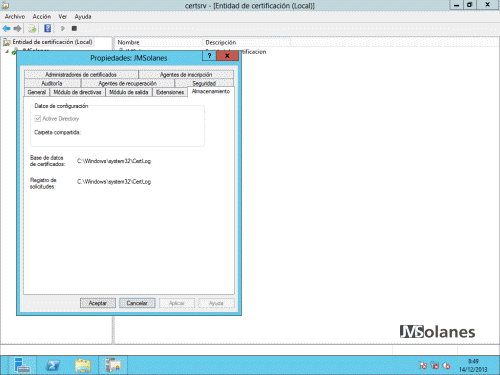Switch to Módulo de salida tab

[129, 92]
